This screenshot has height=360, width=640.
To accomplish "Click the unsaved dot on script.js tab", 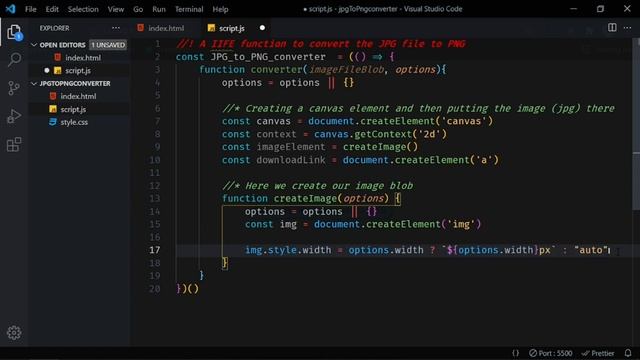I will click(262, 28).
